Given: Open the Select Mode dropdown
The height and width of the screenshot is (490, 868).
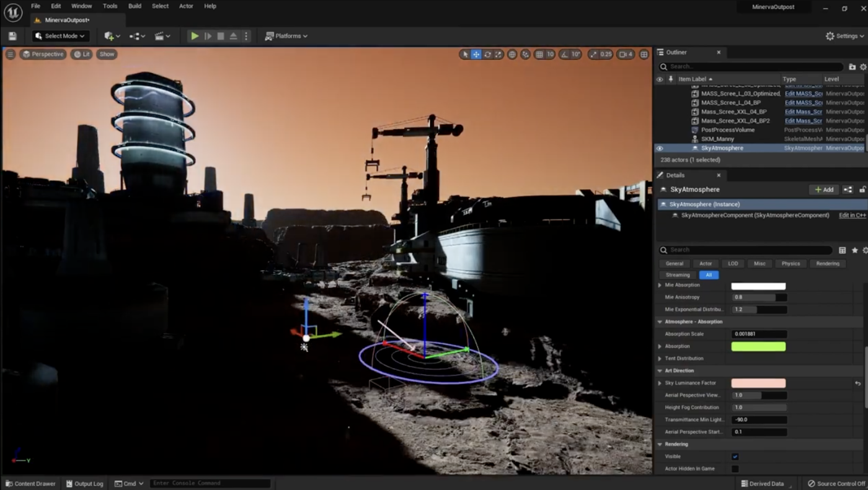Looking at the screenshot, I should (x=61, y=36).
